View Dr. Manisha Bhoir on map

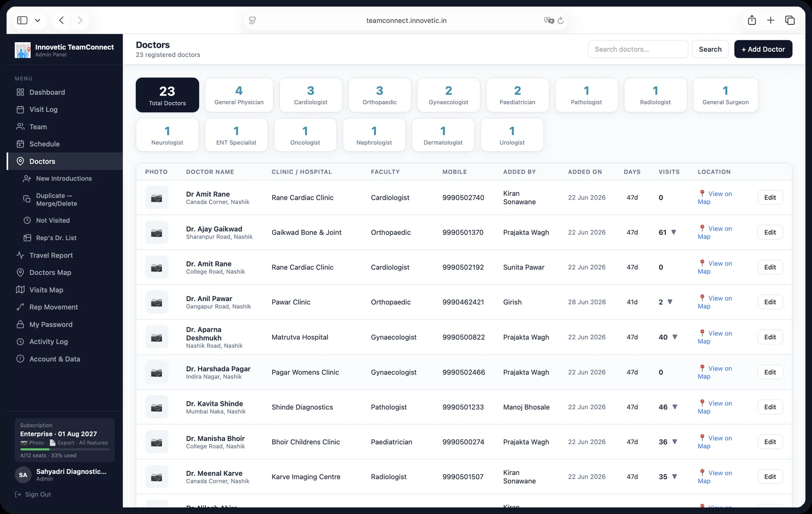click(715, 442)
